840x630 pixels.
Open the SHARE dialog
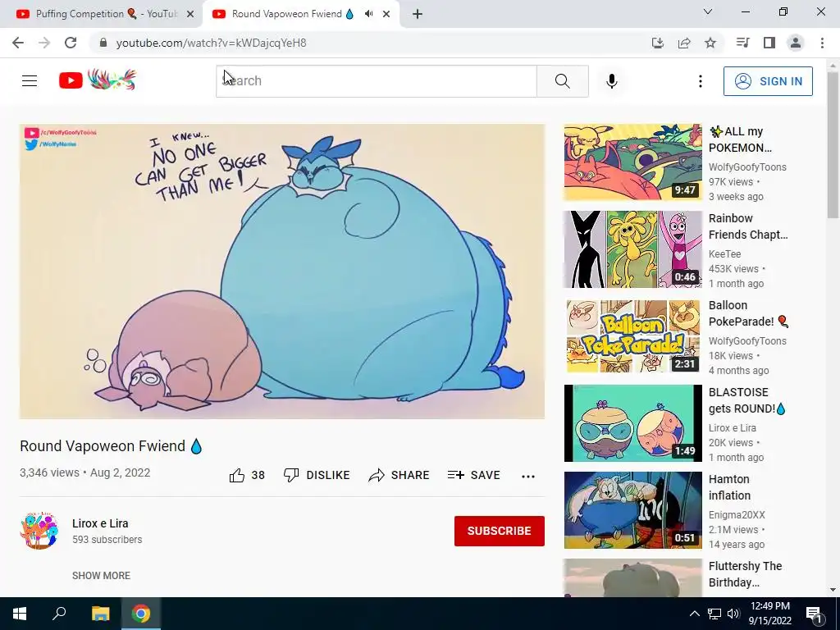(x=399, y=475)
